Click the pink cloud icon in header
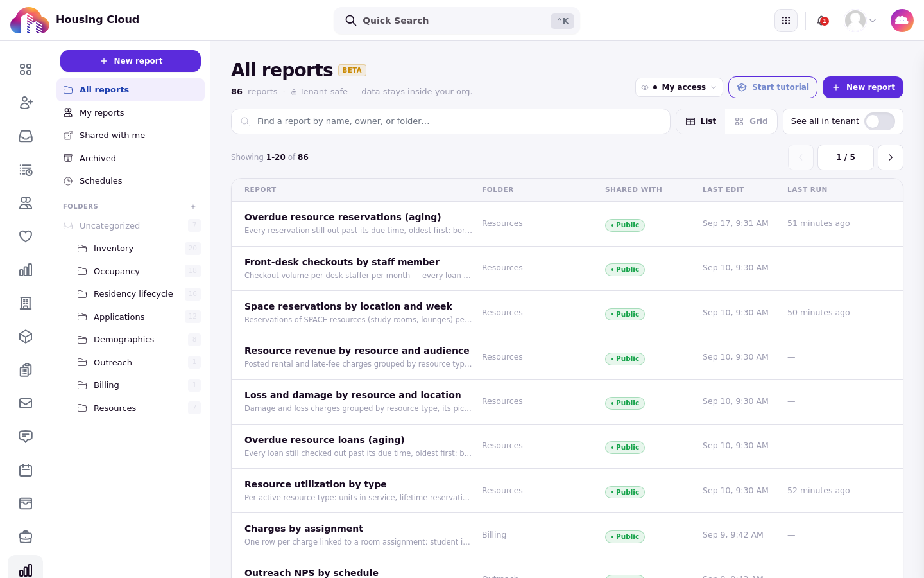Screen dimensions: 924x578 902,21
